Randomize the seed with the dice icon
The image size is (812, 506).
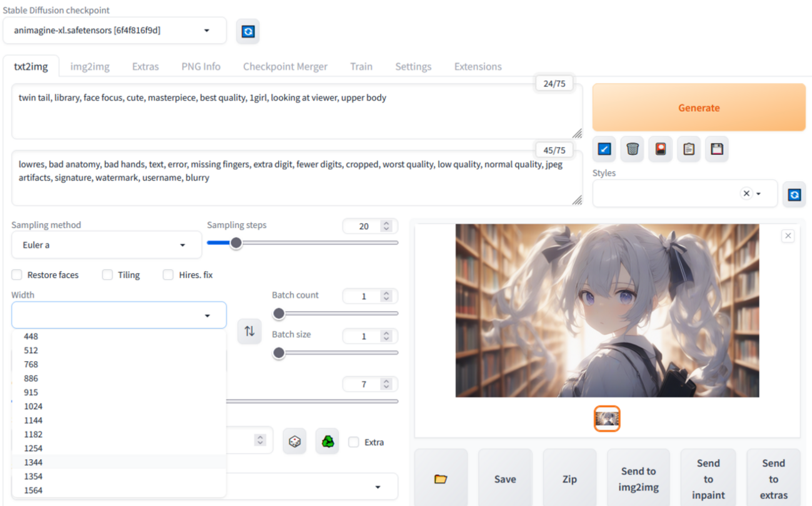pyautogui.click(x=294, y=442)
